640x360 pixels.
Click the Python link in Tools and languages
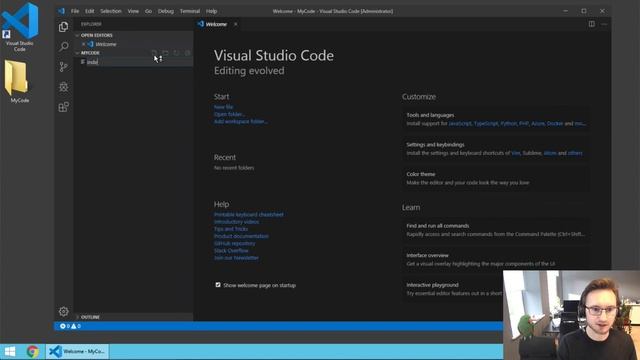pos(509,123)
